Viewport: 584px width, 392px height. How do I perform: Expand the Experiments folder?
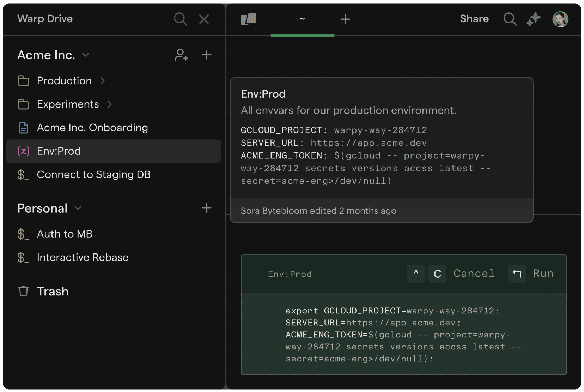(110, 104)
